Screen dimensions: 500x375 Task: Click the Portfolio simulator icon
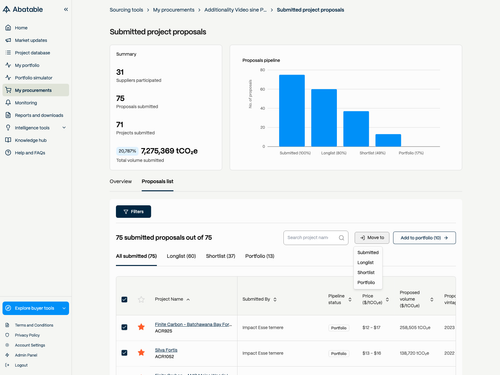(x=8, y=78)
